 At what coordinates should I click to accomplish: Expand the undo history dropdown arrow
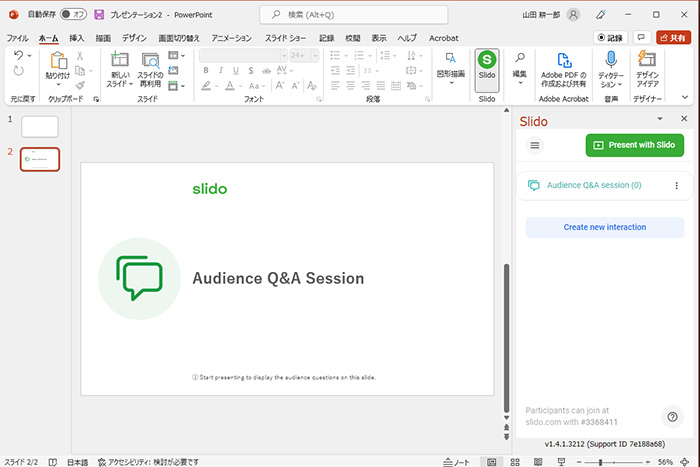pos(29,56)
